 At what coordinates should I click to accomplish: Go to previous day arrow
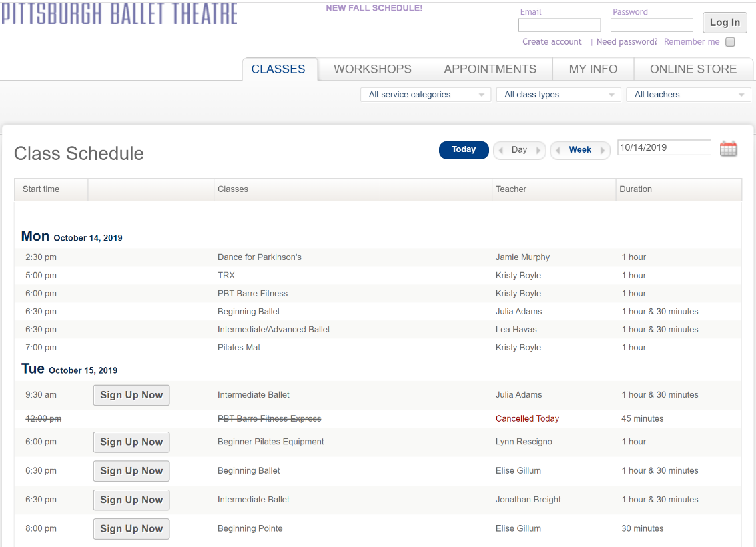pyautogui.click(x=501, y=150)
